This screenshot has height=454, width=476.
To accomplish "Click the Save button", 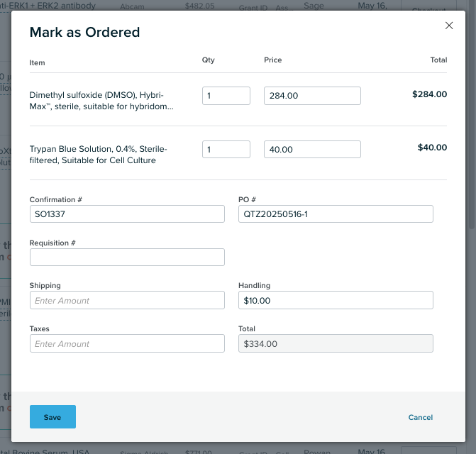I will point(52,416).
